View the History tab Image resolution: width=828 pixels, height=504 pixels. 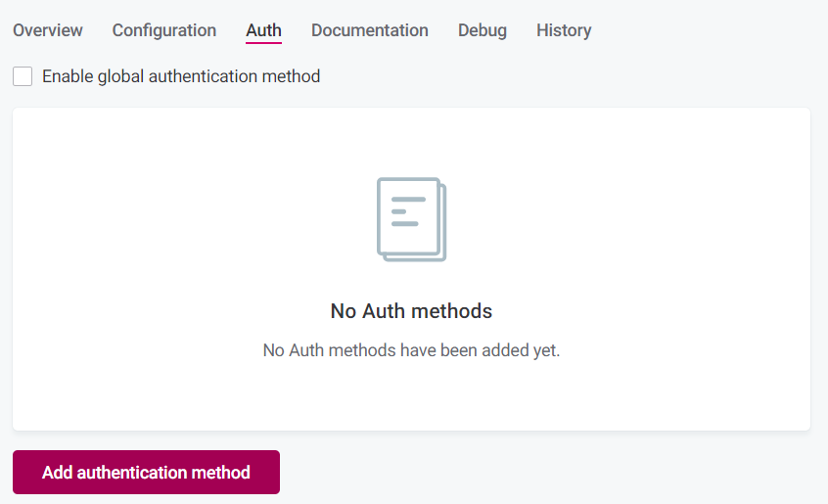coord(563,30)
